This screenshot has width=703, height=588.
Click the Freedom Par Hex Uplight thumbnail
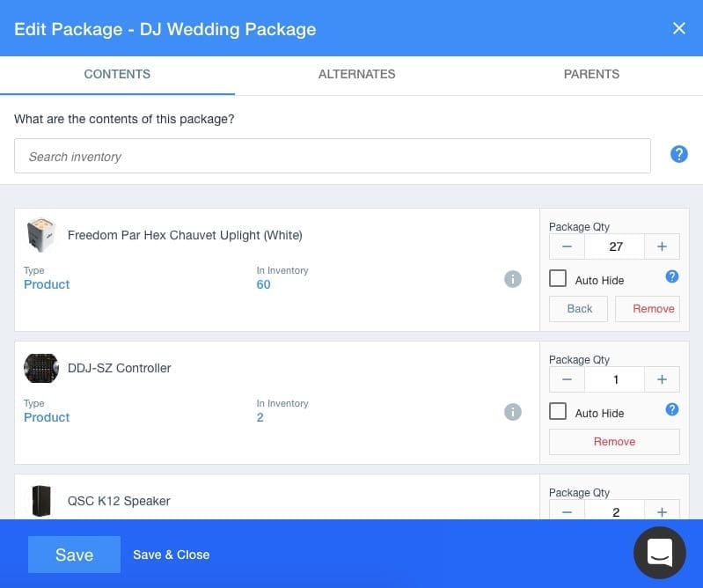click(40, 235)
